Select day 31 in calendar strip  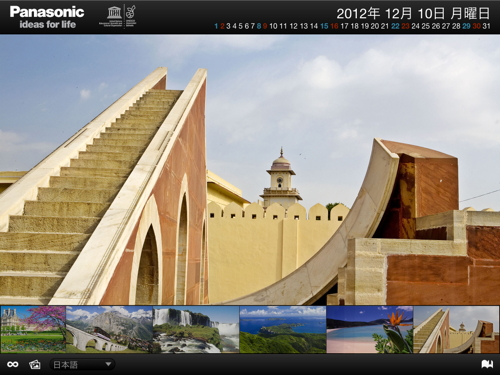[x=486, y=26]
